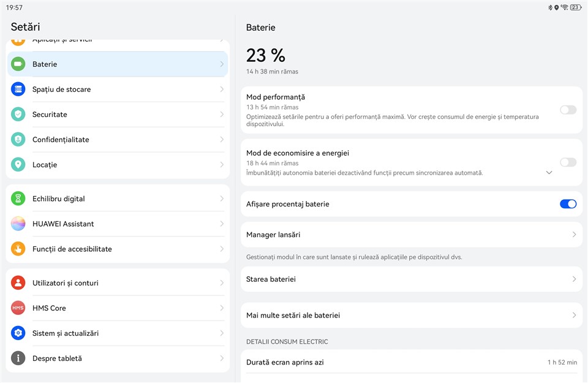The height and width of the screenshot is (383, 588).
Task: Click the green Baterie icon in sidebar
Action: (18, 64)
